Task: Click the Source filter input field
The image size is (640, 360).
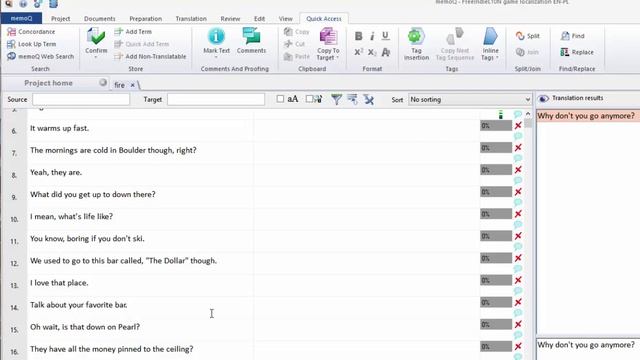Action: point(81,99)
